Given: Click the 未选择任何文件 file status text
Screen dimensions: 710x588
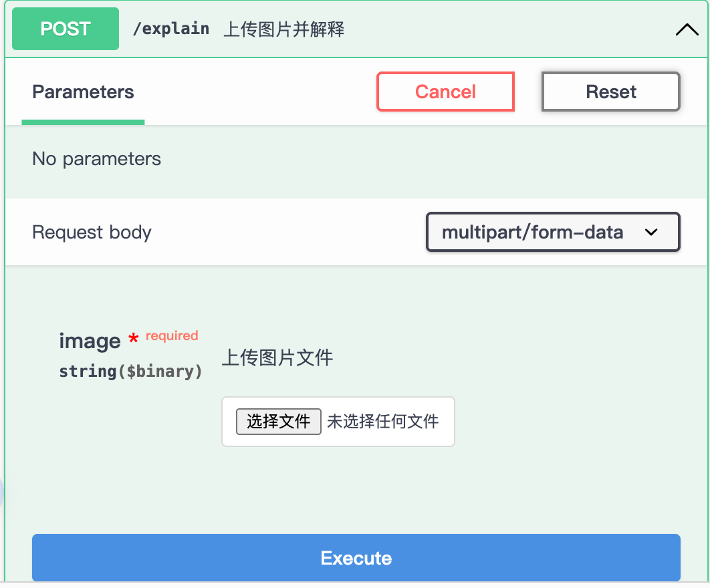Looking at the screenshot, I should 383,421.
